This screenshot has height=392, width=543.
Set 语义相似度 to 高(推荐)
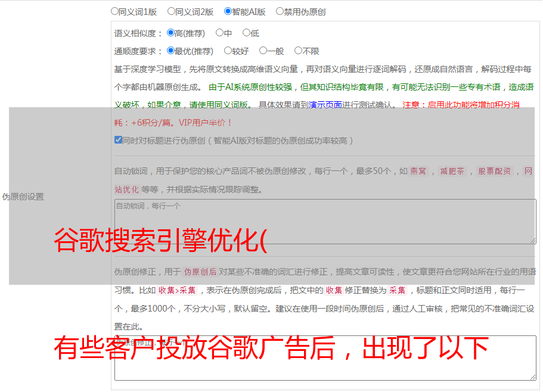click(x=170, y=33)
